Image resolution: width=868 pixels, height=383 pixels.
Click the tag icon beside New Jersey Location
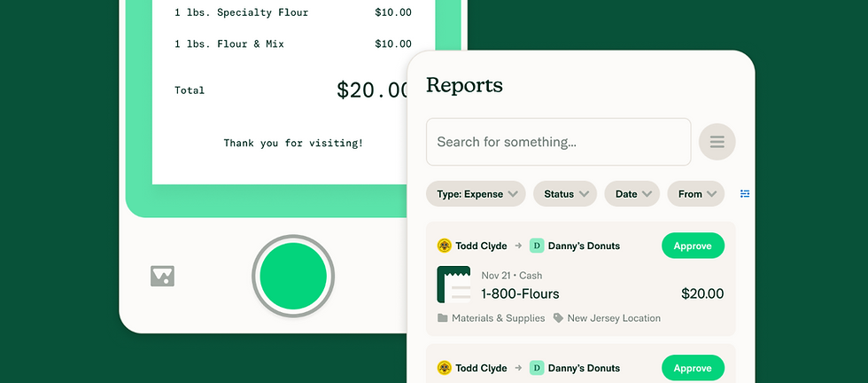click(x=558, y=318)
